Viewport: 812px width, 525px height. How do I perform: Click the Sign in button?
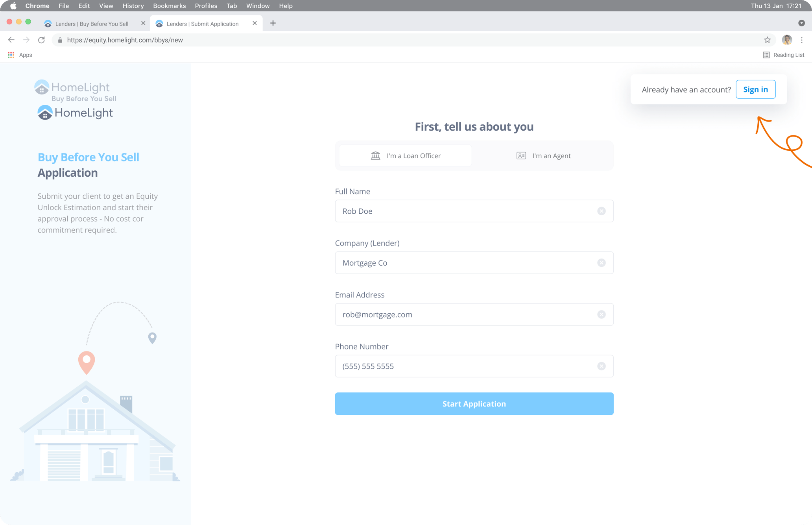click(x=755, y=89)
